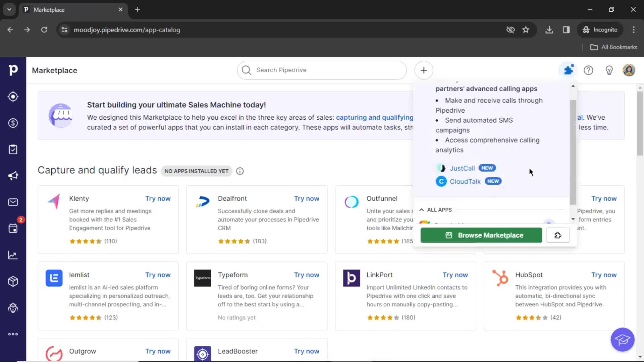Collapse the advanced calling apps panel
The height and width of the screenshot is (362, 644).
(x=573, y=86)
